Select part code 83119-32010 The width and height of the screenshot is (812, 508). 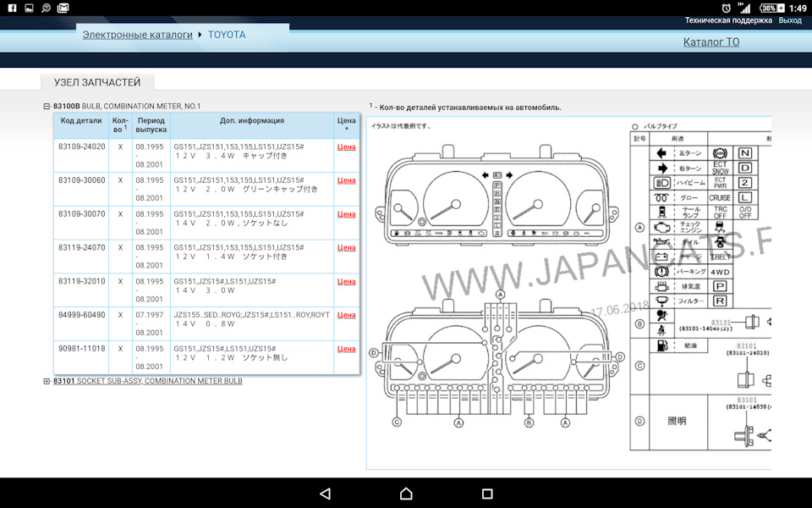coord(81,281)
